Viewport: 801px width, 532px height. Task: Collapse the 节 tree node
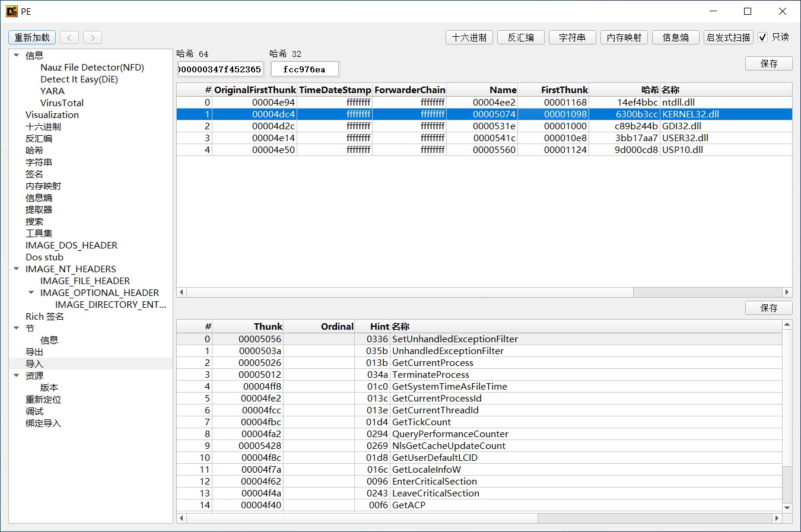tap(16, 328)
